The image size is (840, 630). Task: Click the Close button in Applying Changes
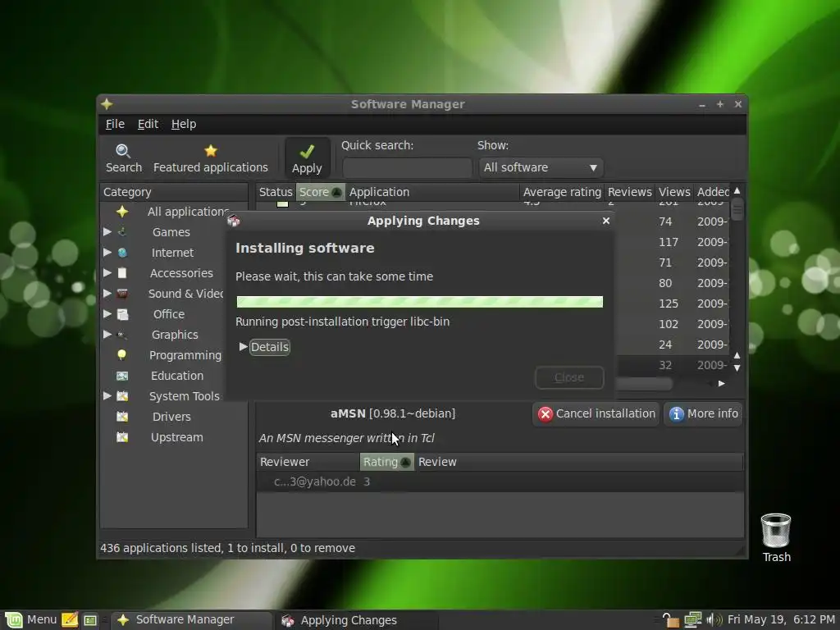click(x=569, y=377)
